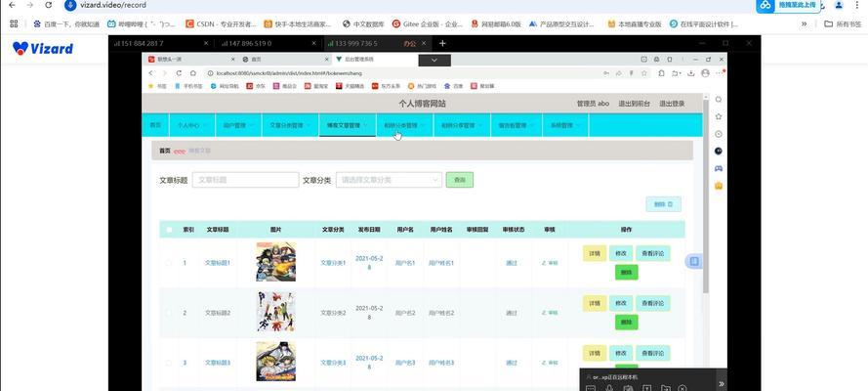Add a new remote session with plus
Screen dimensions: 868x391
442,43
